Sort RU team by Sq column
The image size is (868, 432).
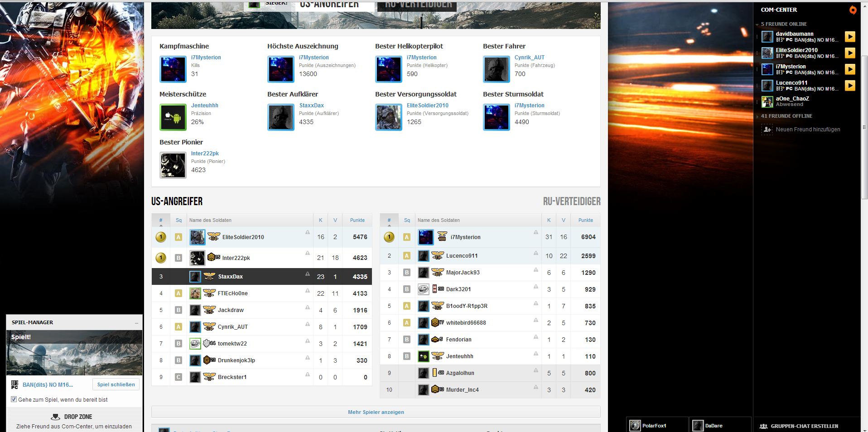[x=407, y=221]
